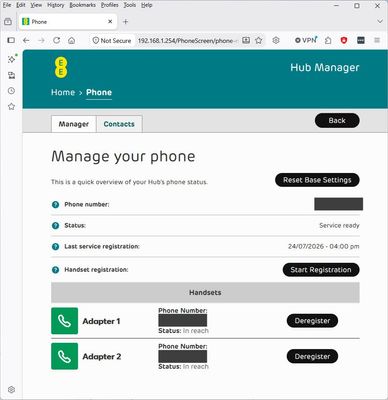Switch to the Contacts tab
This screenshot has width=388, height=400.
point(119,124)
